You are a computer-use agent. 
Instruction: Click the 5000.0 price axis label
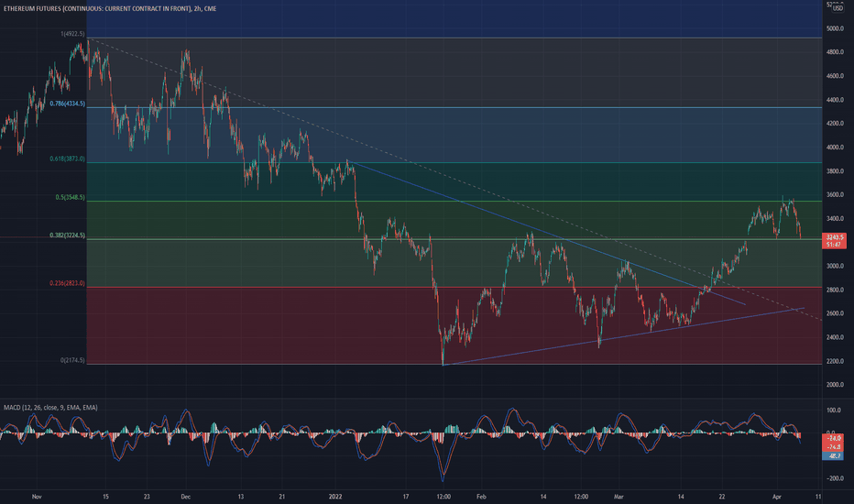pyautogui.click(x=835, y=28)
